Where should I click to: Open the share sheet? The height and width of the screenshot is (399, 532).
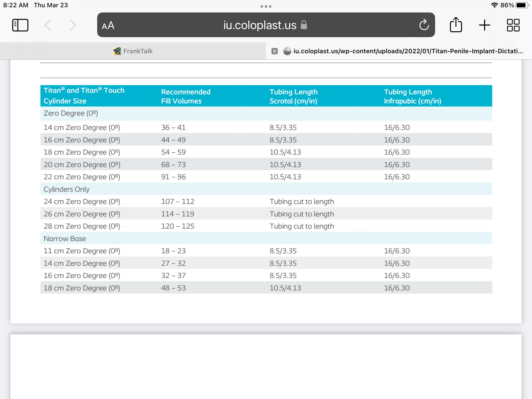point(456,25)
